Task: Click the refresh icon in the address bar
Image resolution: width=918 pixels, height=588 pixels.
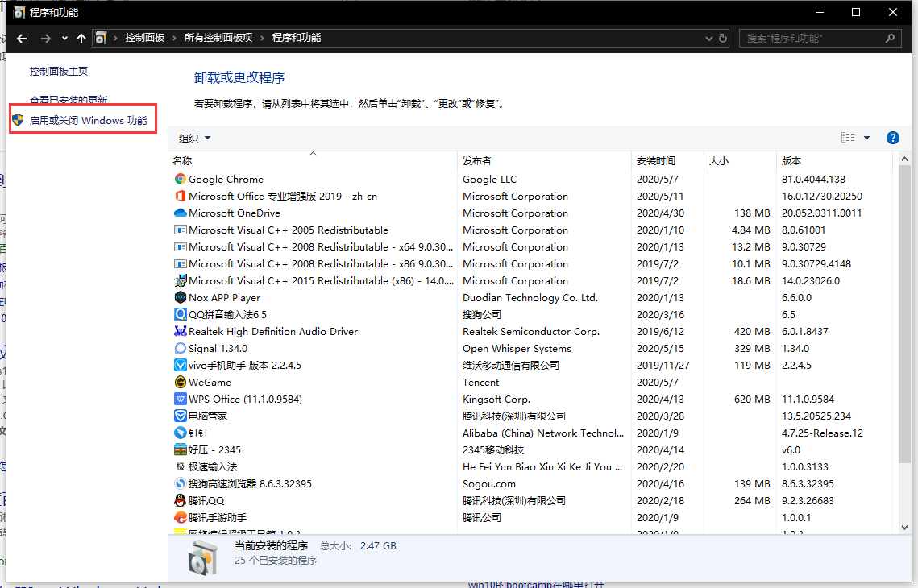Action: pos(722,37)
